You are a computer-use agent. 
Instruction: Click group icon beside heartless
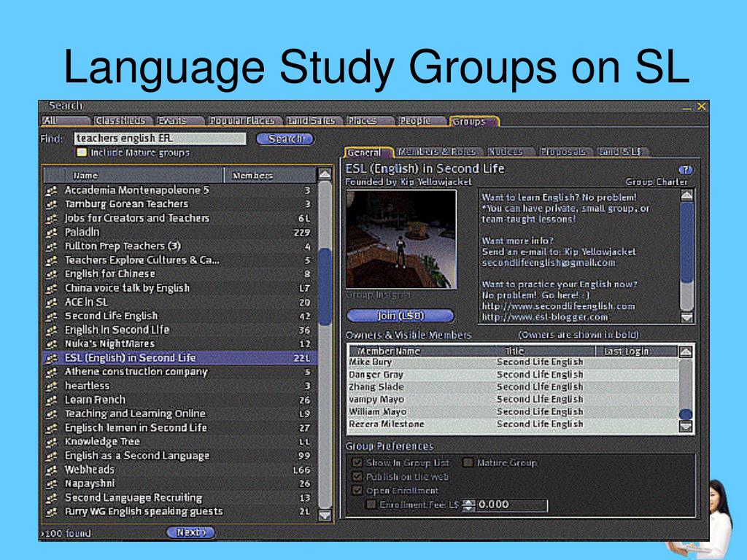tap(52, 386)
